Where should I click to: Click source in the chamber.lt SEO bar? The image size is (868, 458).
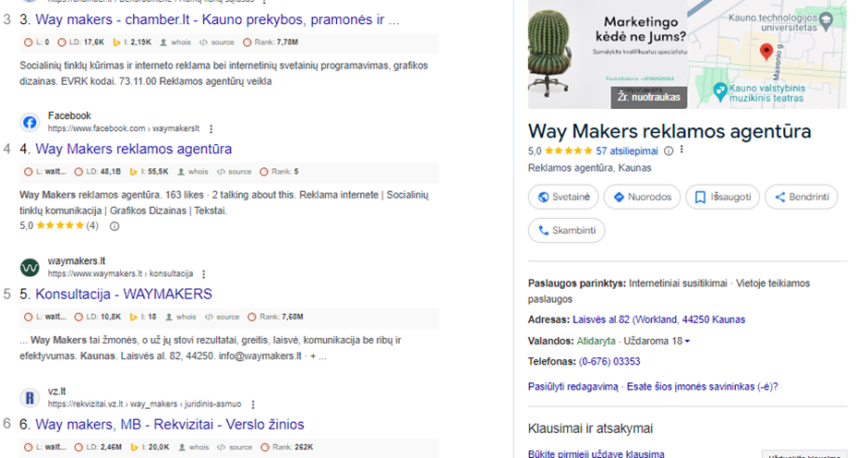216,42
